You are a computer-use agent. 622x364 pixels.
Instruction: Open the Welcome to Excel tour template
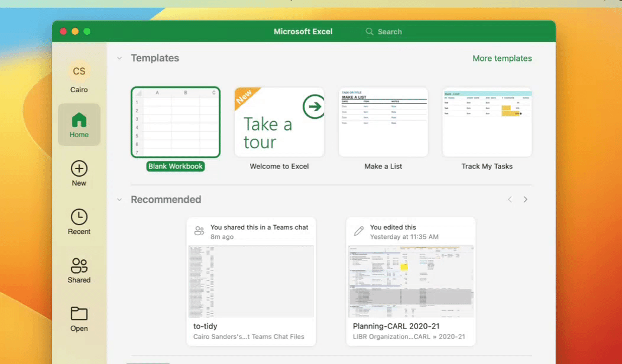279,122
